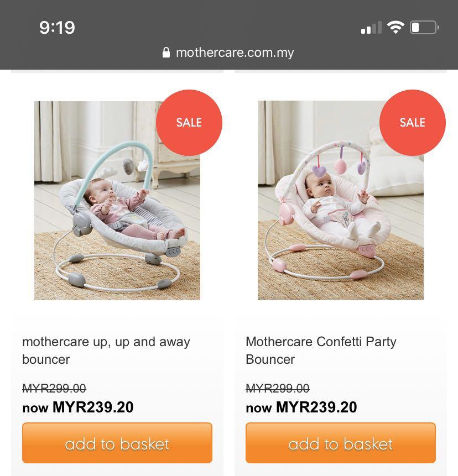Open the 'Mothercare Confetti Party Bouncer' title link
This screenshot has height=476, width=458.
(x=321, y=351)
